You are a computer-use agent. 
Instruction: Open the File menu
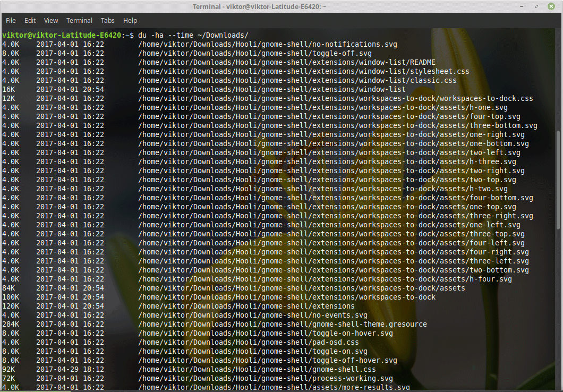point(11,21)
